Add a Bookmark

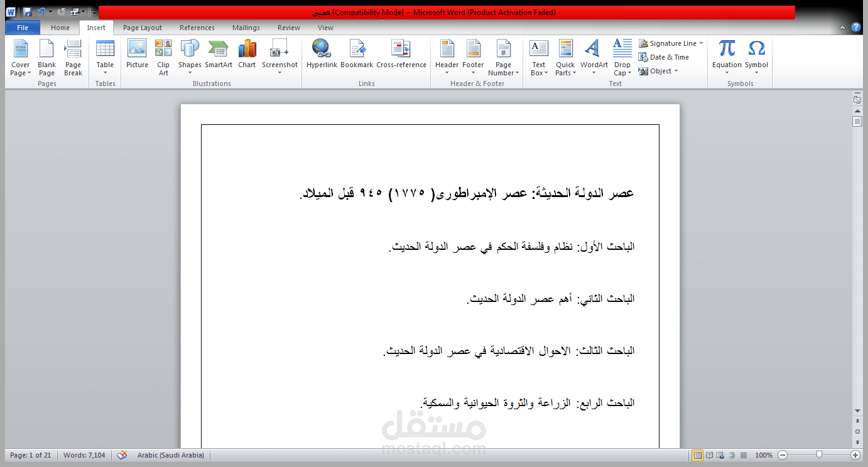(x=357, y=54)
